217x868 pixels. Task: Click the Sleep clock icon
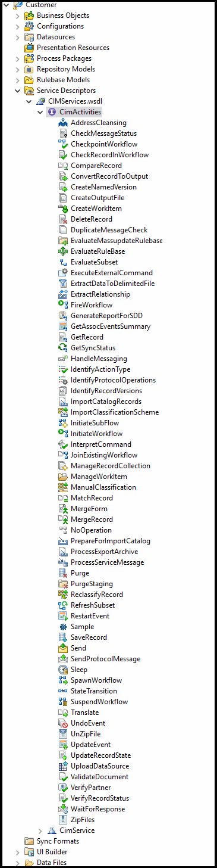click(x=63, y=670)
